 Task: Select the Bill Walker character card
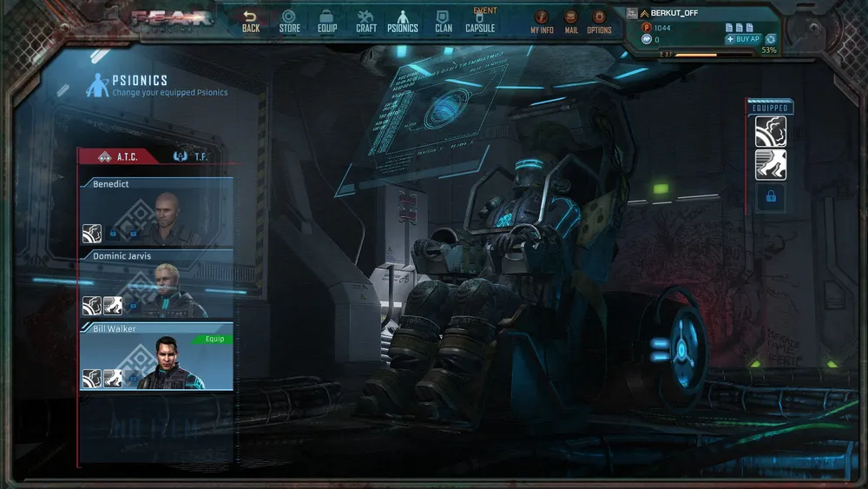pyautogui.click(x=156, y=356)
